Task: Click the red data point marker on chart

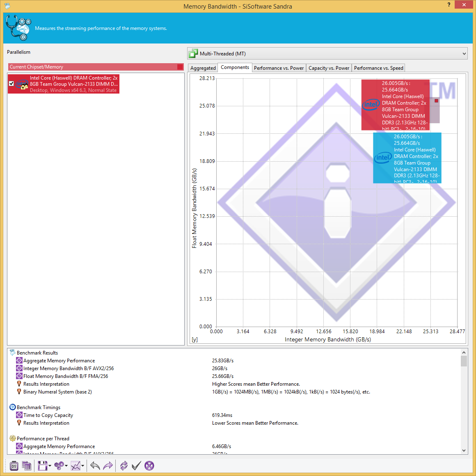Action: click(x=436, y=101)
